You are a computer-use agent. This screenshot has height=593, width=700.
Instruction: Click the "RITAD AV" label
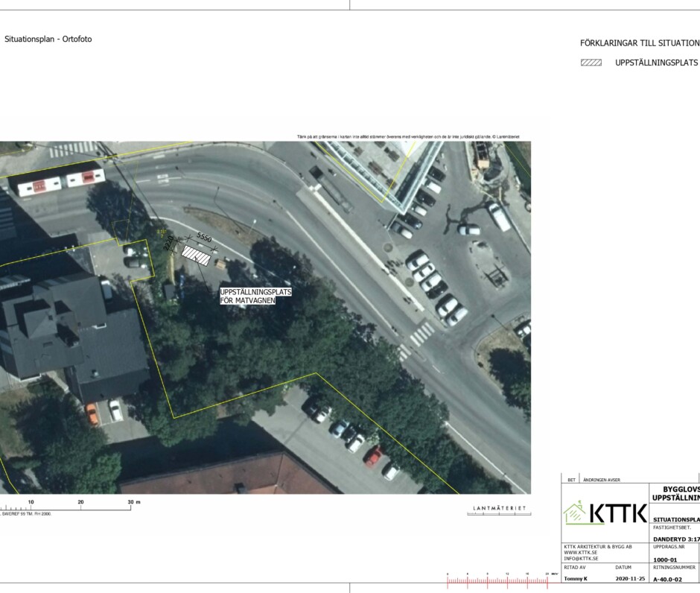tap(575, 568)
